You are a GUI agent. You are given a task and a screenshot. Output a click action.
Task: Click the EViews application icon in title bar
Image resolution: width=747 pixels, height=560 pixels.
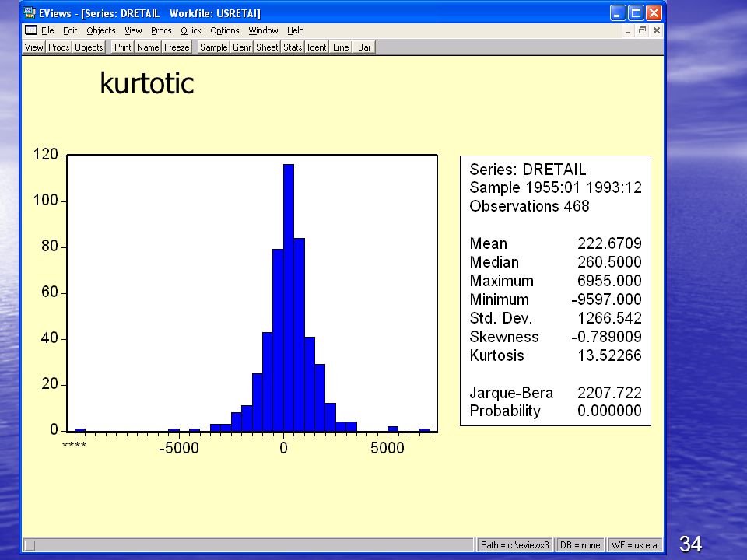(x=30, y=13)
